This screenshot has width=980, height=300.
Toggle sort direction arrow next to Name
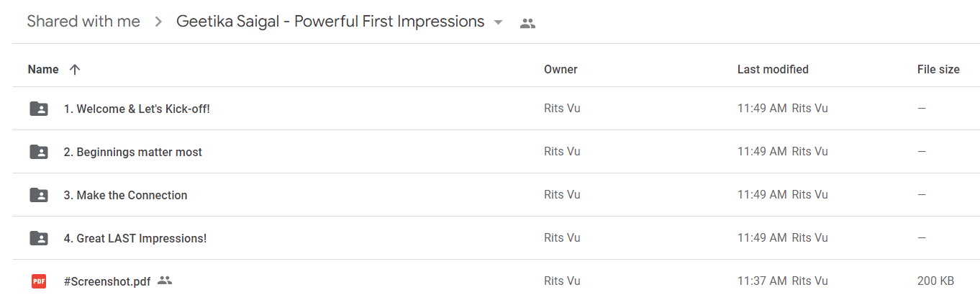coord(74,70)
